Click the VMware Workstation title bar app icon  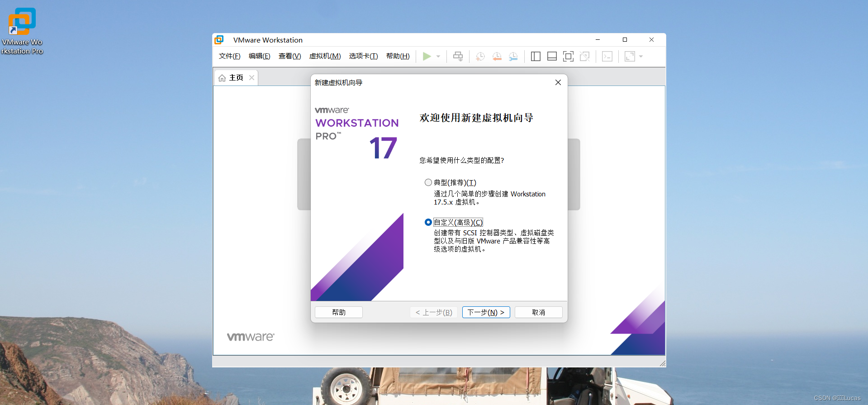pyautogui.click(x=219, y=40)
